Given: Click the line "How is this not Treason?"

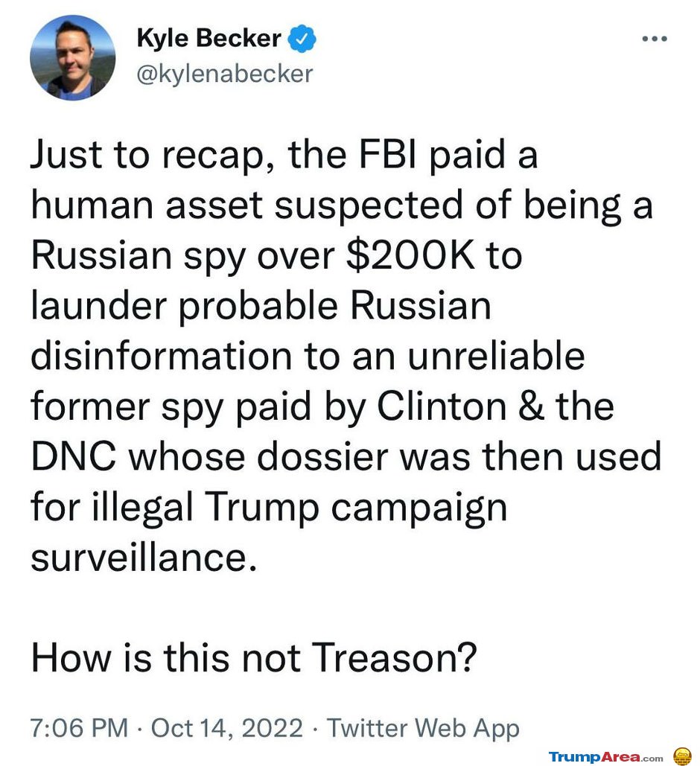Looking at the screenshot, I should click(x=254, y=657).
